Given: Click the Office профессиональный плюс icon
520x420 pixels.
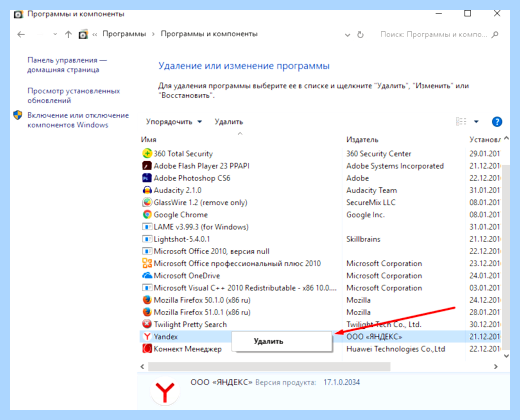Looking at the screenshot, I should pyautogui.click(x=147, y=263).
